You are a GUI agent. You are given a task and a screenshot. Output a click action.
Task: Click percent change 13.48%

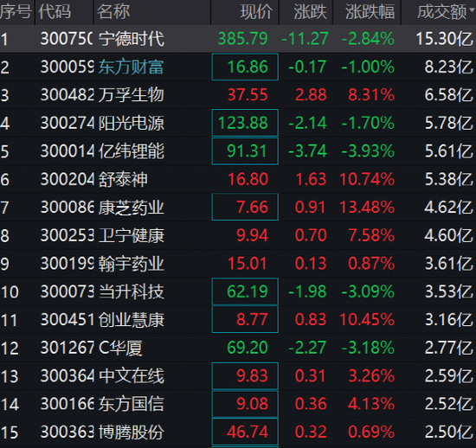click(x=367, y=208)
